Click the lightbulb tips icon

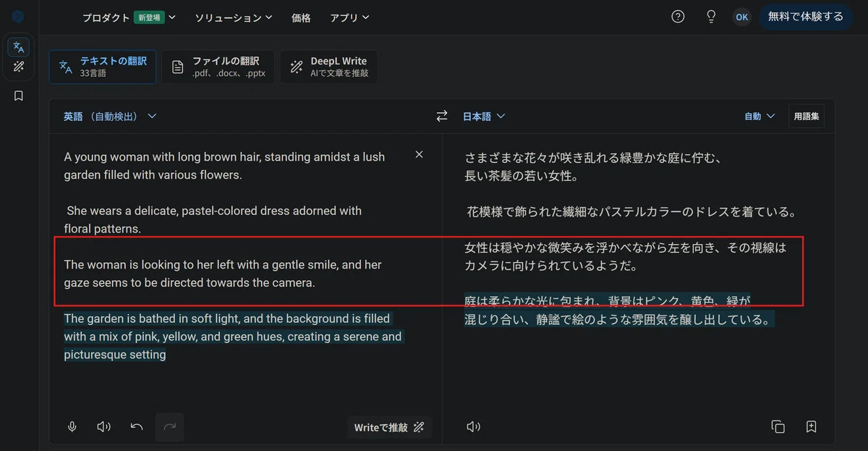click(711, 17)
